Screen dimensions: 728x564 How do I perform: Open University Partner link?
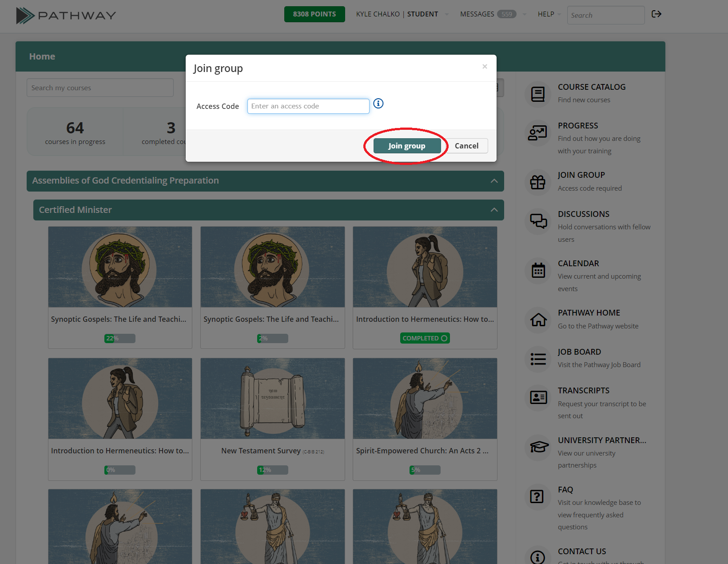602,440
